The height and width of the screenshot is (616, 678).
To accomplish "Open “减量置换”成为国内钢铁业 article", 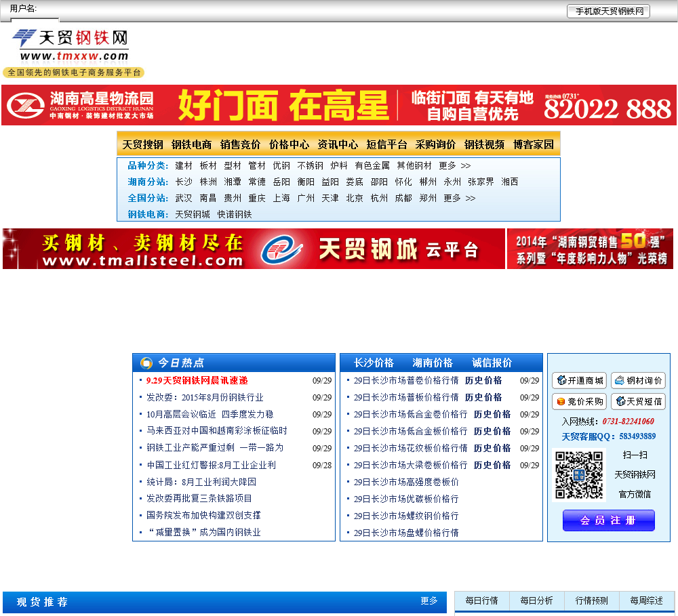I will pyautogui.click(x=203, y=533).
